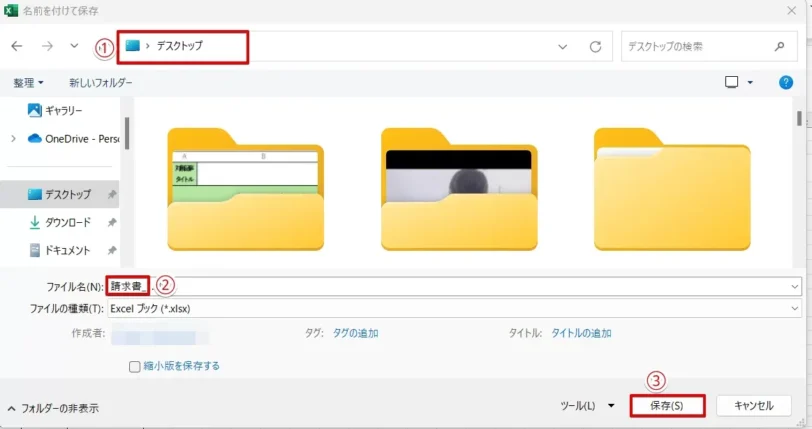Viewport: 812px width, 429px height.
Task: Click the デスクトップ path in address bar
Action: point(179,46)
